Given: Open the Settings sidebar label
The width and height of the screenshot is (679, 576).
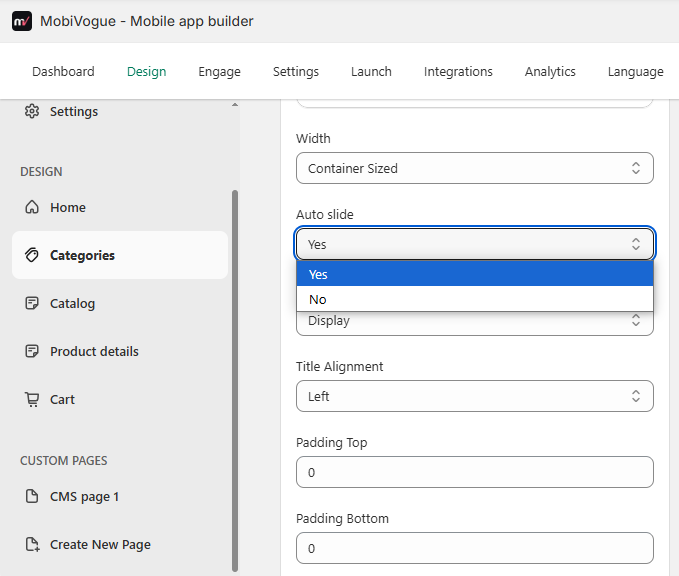Looking at the screenshot, I should click(x=74, y=112).
